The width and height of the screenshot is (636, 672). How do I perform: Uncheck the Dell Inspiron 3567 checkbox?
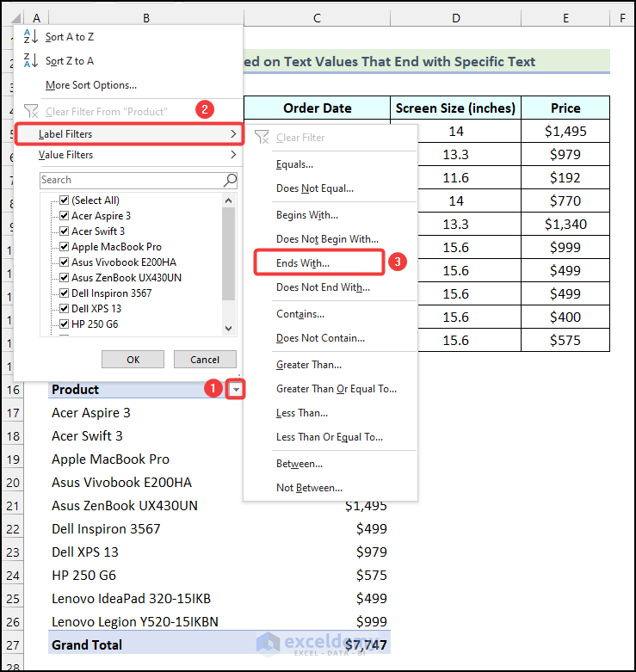click(x=65, y=293)
